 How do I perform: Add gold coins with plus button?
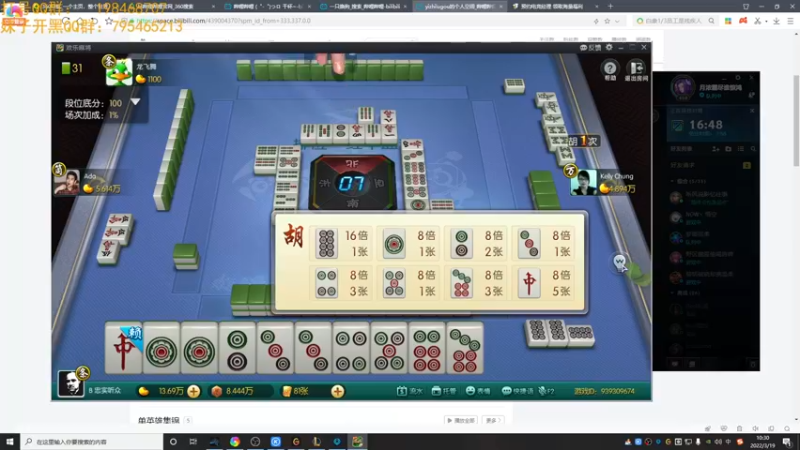tap(193, 391)
